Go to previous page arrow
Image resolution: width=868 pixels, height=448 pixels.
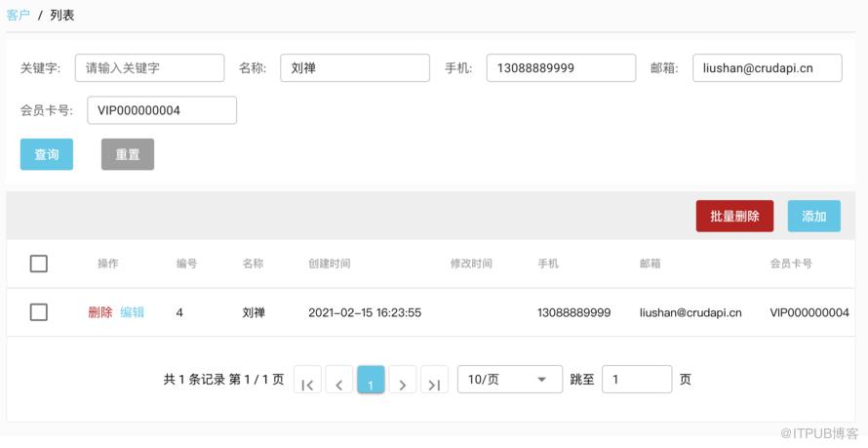pos(339,380)
